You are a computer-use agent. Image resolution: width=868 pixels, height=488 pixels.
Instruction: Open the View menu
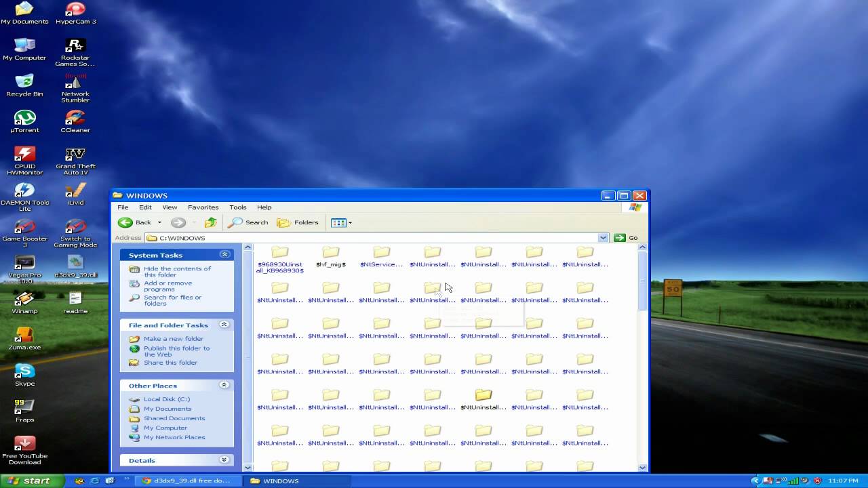tap(170, 207)
